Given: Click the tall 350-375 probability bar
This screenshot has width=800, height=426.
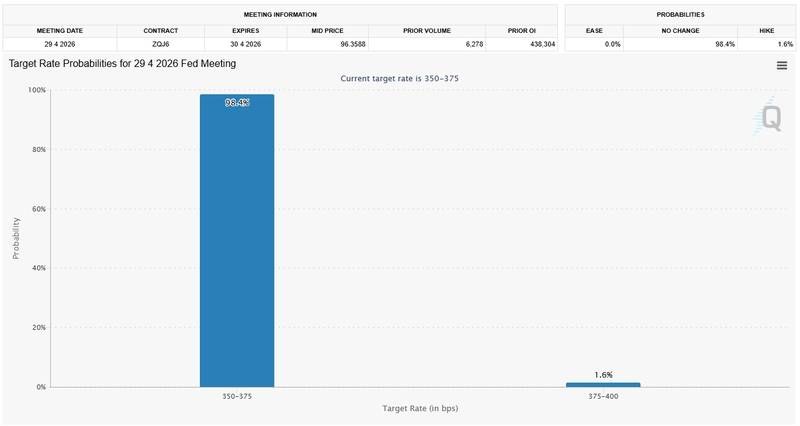Looking at the screenshot, I should point(236,240).
